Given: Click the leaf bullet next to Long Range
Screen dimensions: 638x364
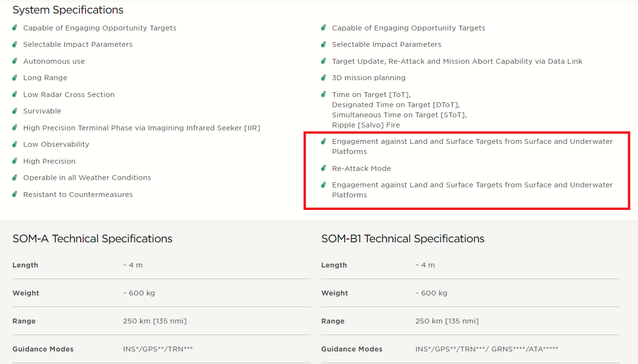Looking at the screenshot, I should tap(15, 78).
